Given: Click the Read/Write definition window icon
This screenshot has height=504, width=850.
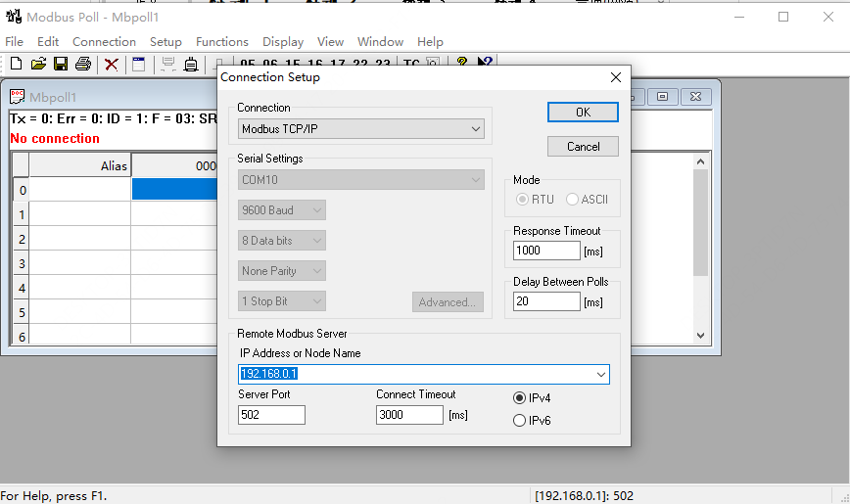Looking at the screenshot, I should (x=139, y=65).
